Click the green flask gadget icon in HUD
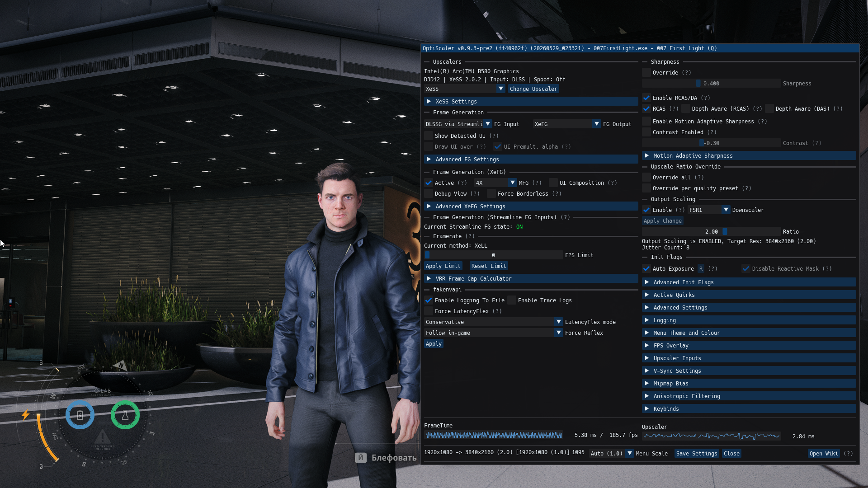The image size is (868, 488). (x=125, y=415)
